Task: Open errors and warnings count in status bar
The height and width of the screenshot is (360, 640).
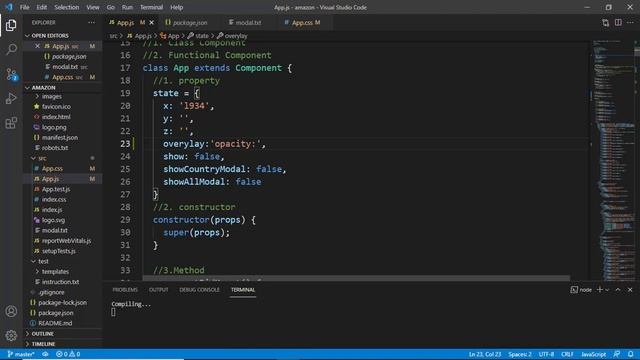Action: coord(68,354)
